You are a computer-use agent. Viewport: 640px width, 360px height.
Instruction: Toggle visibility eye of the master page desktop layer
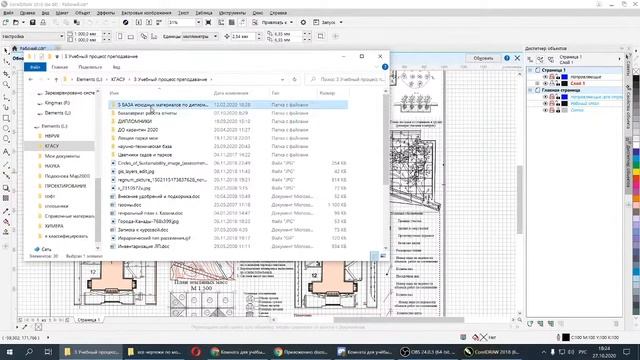point(545,103)
